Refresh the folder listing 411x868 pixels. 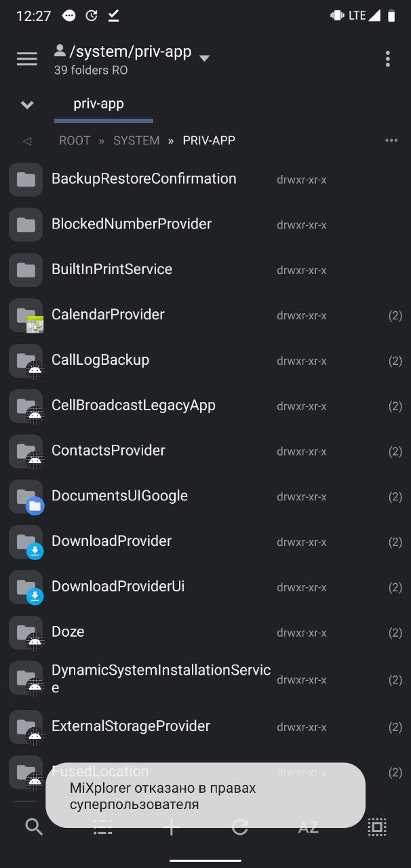[240, 827]
